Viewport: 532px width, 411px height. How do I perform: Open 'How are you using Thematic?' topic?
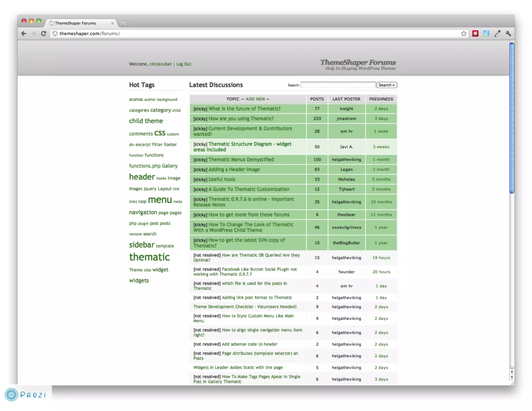pyautogui.click(x=241, y=118)
